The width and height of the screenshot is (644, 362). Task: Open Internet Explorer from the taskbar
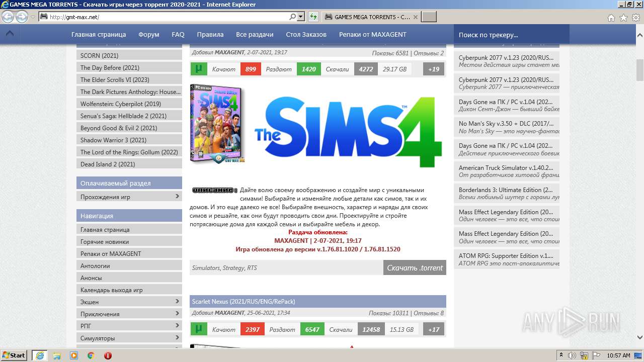click(x=39, y=355)
